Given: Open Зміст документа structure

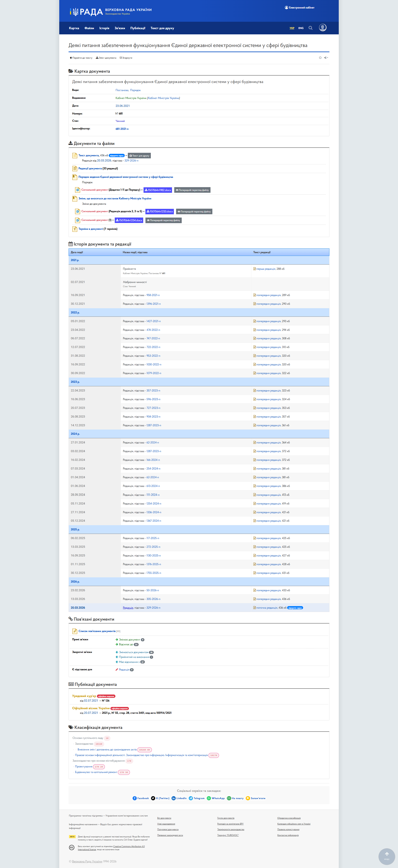Looking at the screenshot, I should [x=106, y=58].
